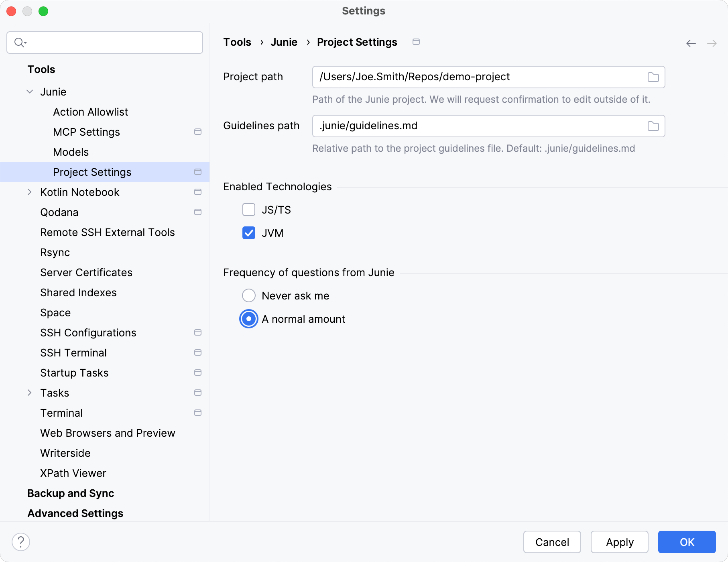
Task: Open the Help question mark icon
Action: point(21,542)
